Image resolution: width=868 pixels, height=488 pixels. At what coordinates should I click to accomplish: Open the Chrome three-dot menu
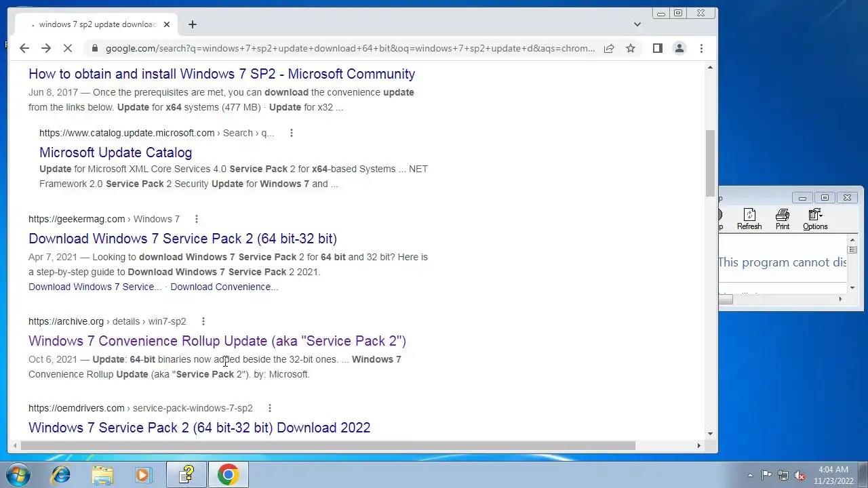click(701, 48)
